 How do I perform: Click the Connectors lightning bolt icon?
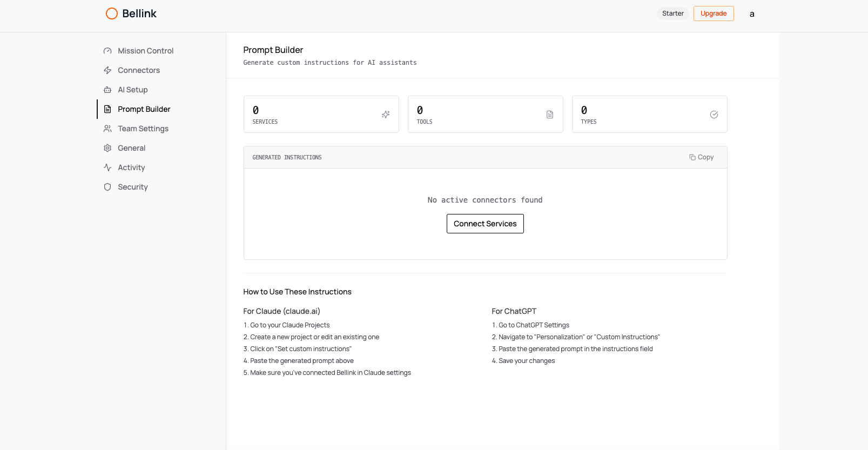tap(107, 70)
